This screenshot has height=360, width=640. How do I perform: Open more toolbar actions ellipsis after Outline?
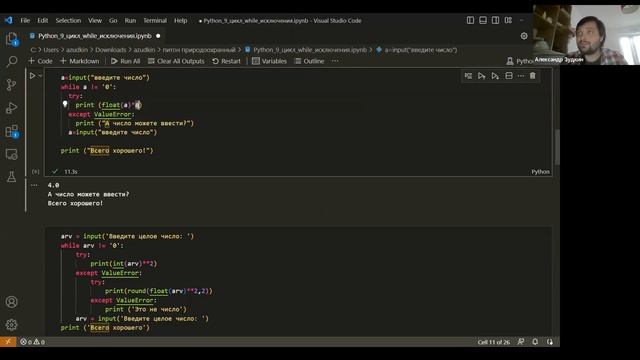[x=335, y=61]
